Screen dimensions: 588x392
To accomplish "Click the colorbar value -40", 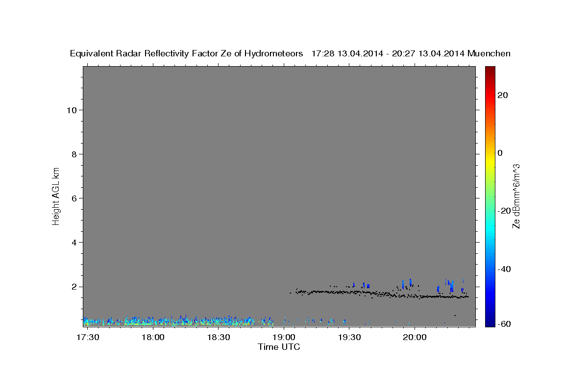I will (504, 269).
